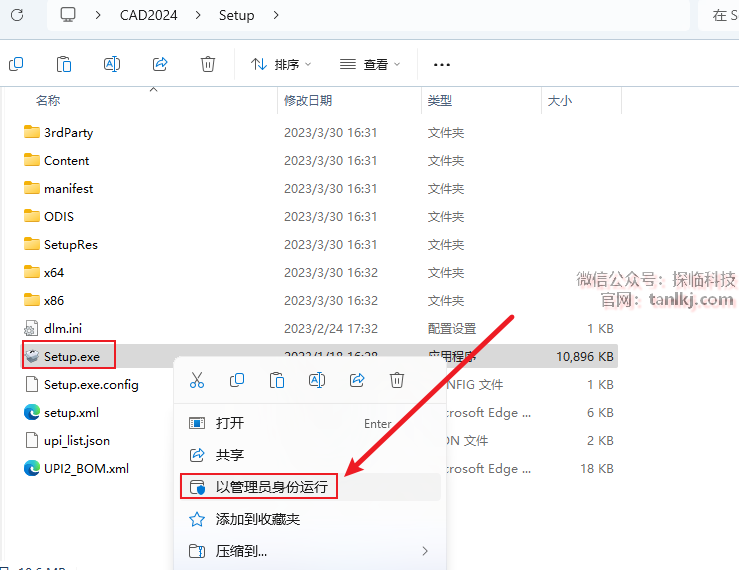Choose 压缩到... in context menu
This screenshot has height=570, width=739.
click(x=310, y=551)
